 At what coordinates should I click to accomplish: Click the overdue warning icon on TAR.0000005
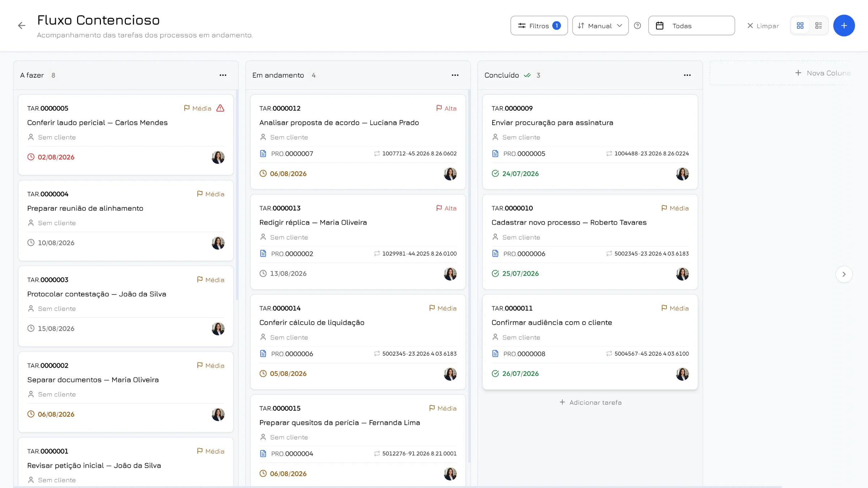[x=220, y=108]
